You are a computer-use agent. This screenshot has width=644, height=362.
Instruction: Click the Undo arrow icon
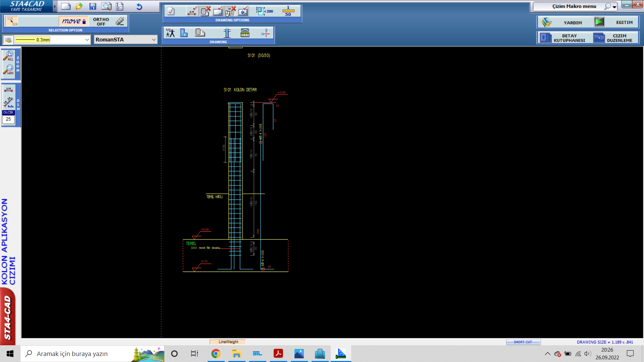click(x=139, y=6)
